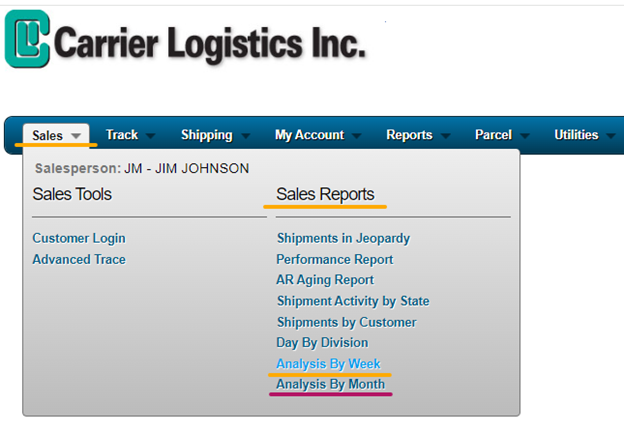The height and width of the screenshot is (433, 624).
Task: Open the Reports menu
Action: point(409,135)
